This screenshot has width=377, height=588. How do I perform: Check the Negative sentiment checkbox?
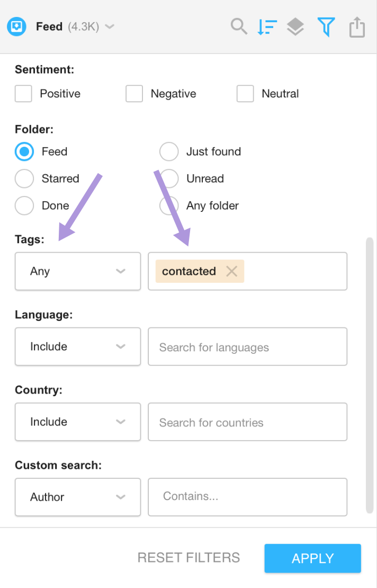click(x=134, y=93)
